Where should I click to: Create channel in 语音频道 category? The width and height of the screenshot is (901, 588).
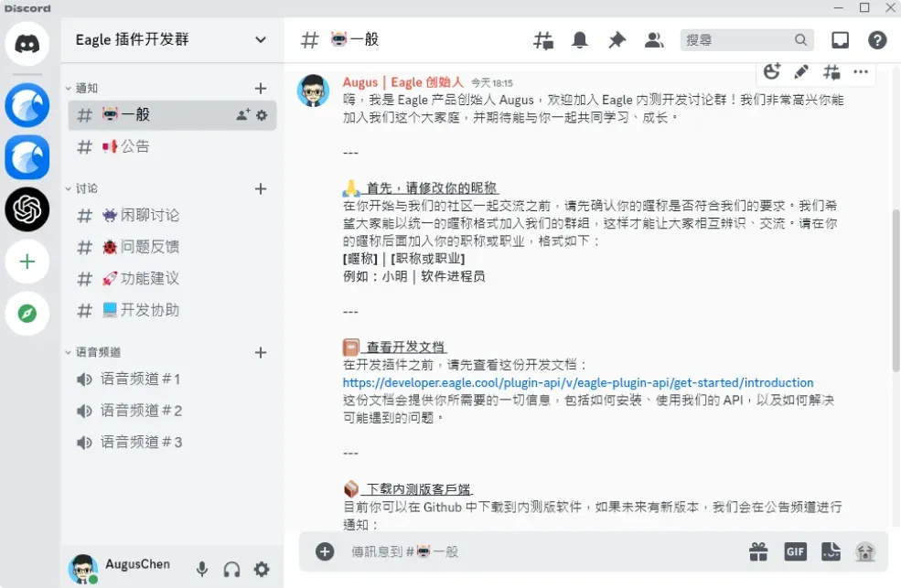[x=261, y=353]
